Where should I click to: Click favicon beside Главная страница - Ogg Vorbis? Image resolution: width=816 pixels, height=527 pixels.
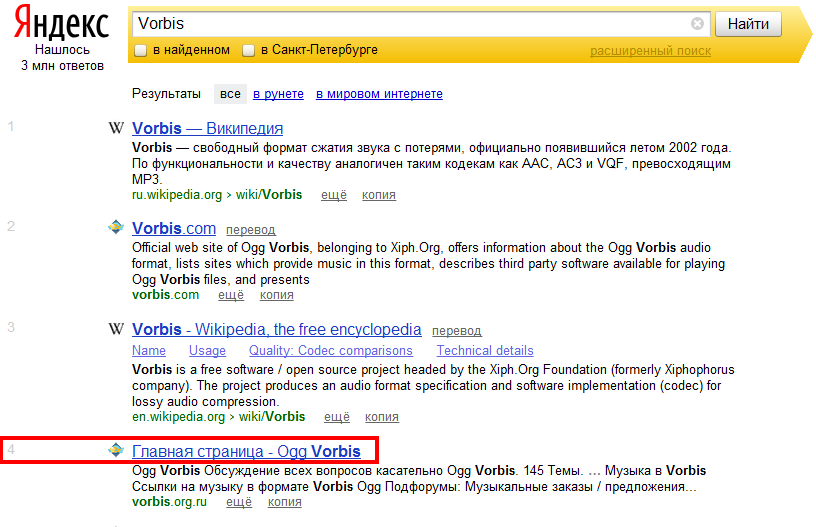[x=116, y=451]
